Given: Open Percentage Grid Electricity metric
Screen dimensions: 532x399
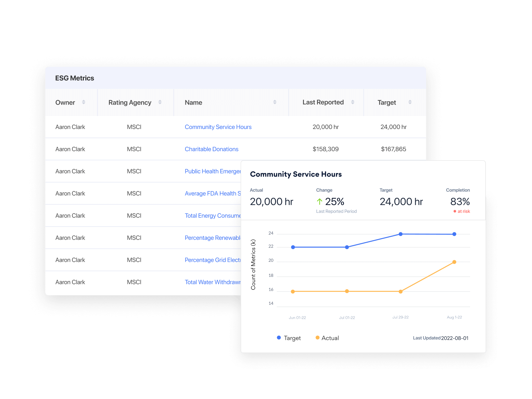Looking at the screenshot, I should (x=212, y=260).
